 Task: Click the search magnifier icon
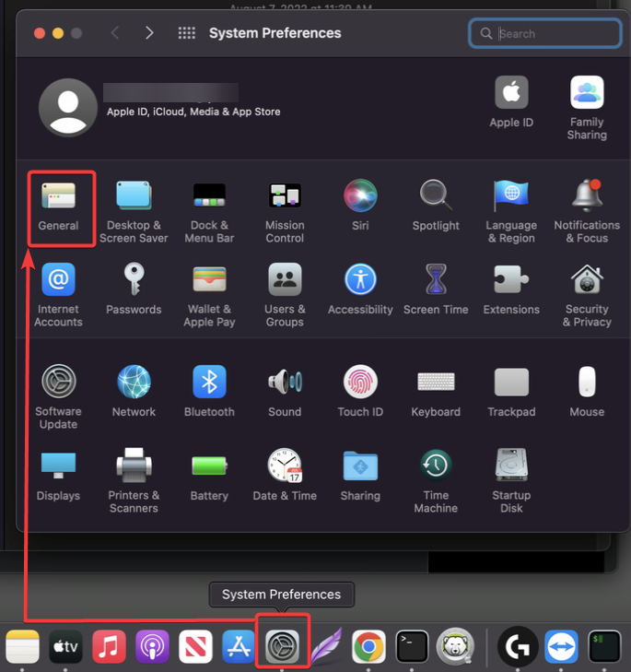coord(485,33)
